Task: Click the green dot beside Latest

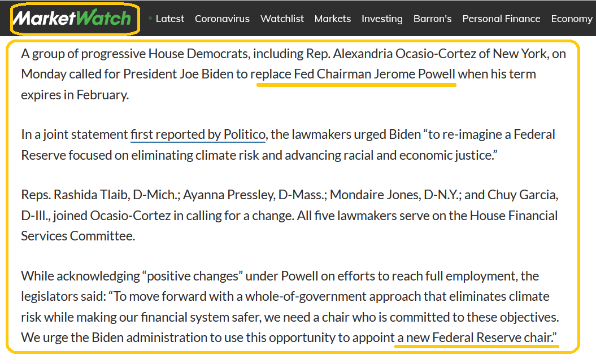Action: pyautogui.click(x=150, y=18)
